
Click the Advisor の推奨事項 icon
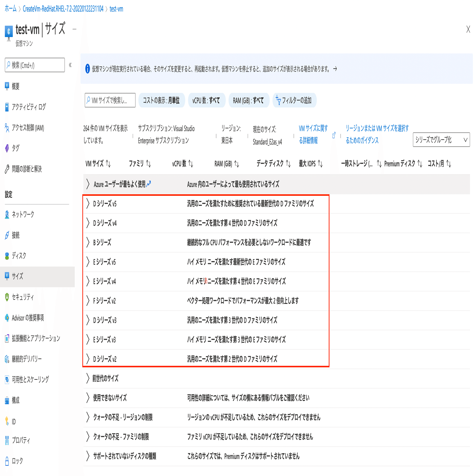click(7, 318)
